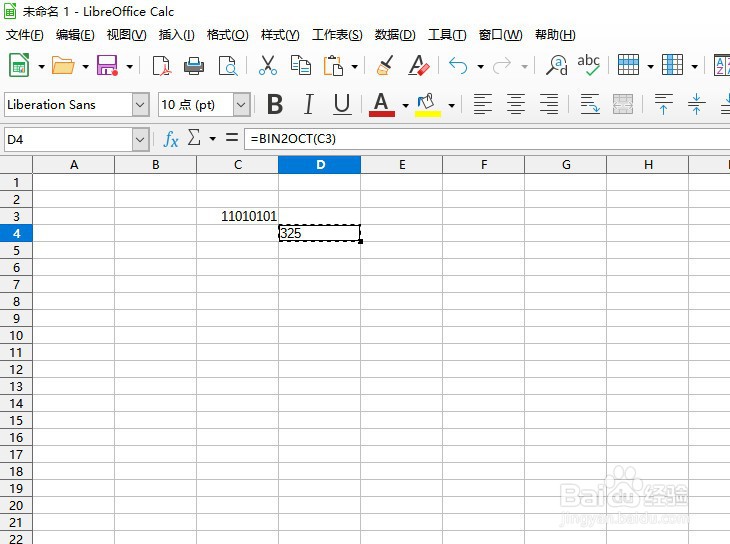Toggle Bold formatting

(x=275, y=104)
